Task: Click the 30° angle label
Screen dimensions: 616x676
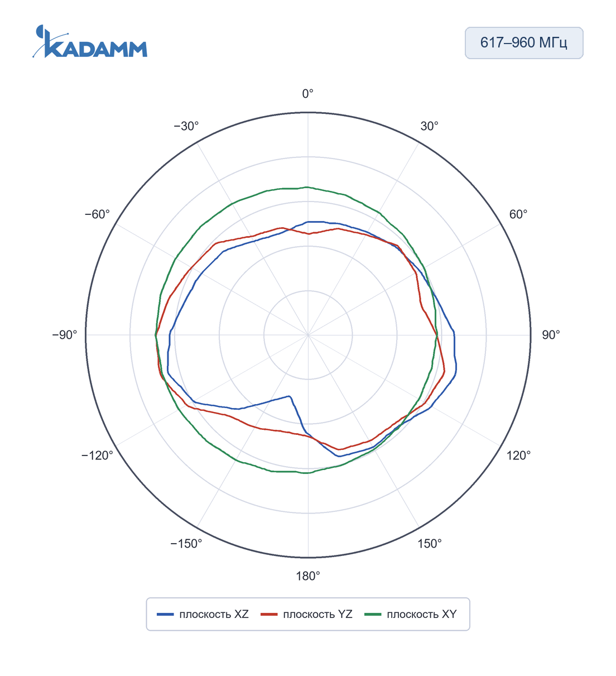Action: 429,126
